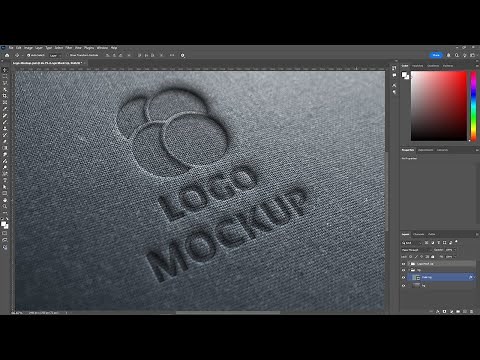Click the lock position icon
Viewport: 480px width, 360px height.
(x=421, y=257)
